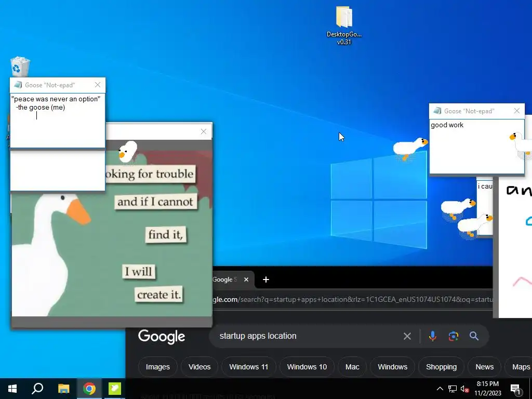
Task: Click the 'good work' note text
Action: [x=447, y=125]
